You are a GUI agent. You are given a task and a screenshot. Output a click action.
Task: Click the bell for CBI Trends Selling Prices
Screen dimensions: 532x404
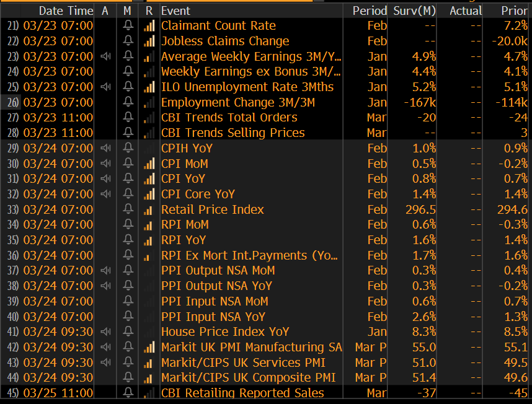[128, 133]
